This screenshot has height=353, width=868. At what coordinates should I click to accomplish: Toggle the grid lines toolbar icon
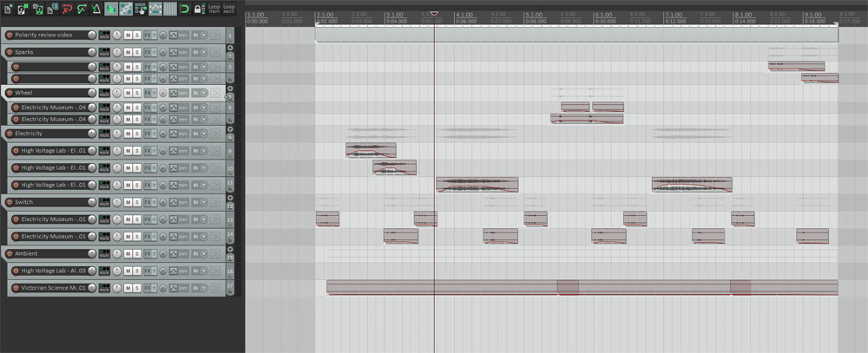[x=170, y=9]
